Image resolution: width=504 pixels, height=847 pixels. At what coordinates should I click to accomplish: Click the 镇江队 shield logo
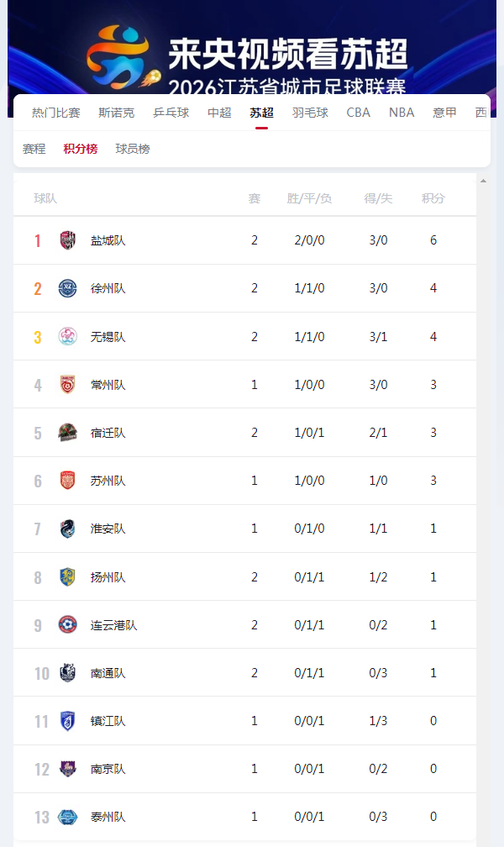68,720
